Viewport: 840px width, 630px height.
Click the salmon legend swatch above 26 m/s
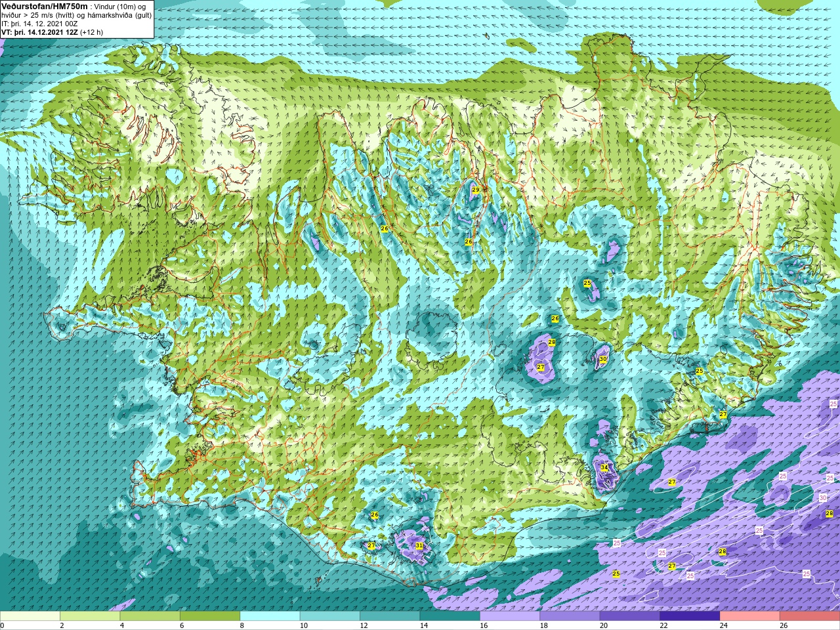pos(810,616)
